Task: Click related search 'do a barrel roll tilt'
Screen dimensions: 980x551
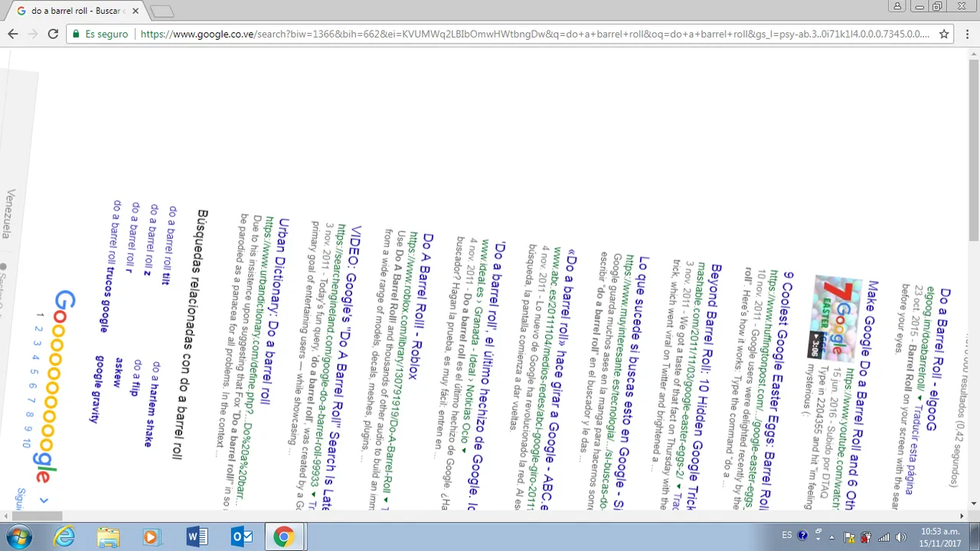Action: tap(169, 245)
